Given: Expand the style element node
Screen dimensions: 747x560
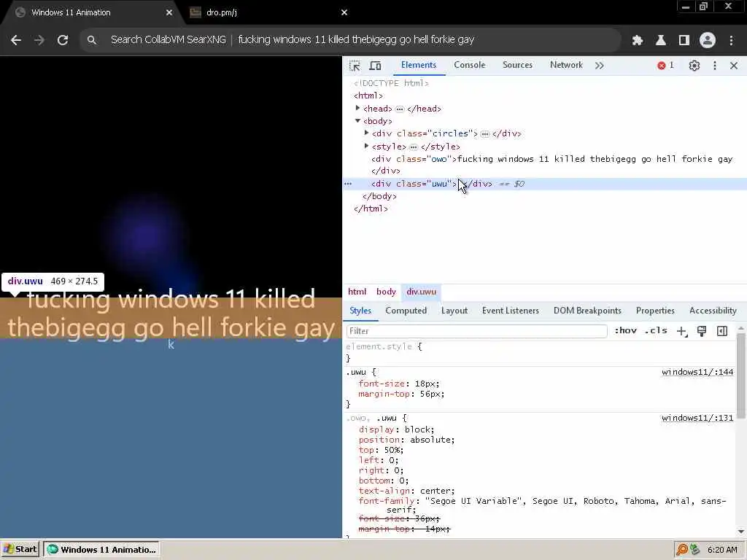Looking at the screenshot, I should point(366,146).
